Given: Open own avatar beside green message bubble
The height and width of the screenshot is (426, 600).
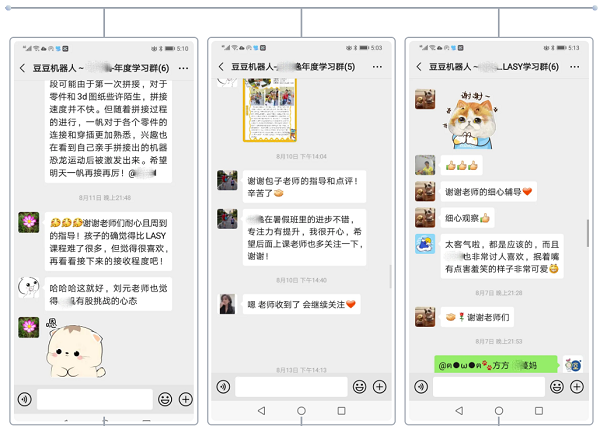Looking at the screenshot, I should 573,364.
